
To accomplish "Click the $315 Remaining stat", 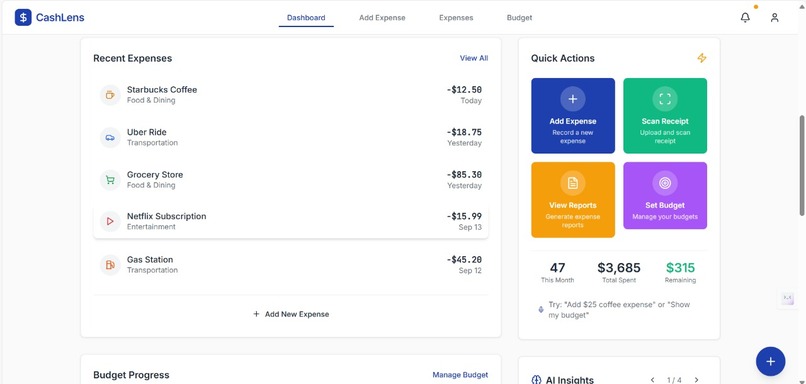I will 681,272.
